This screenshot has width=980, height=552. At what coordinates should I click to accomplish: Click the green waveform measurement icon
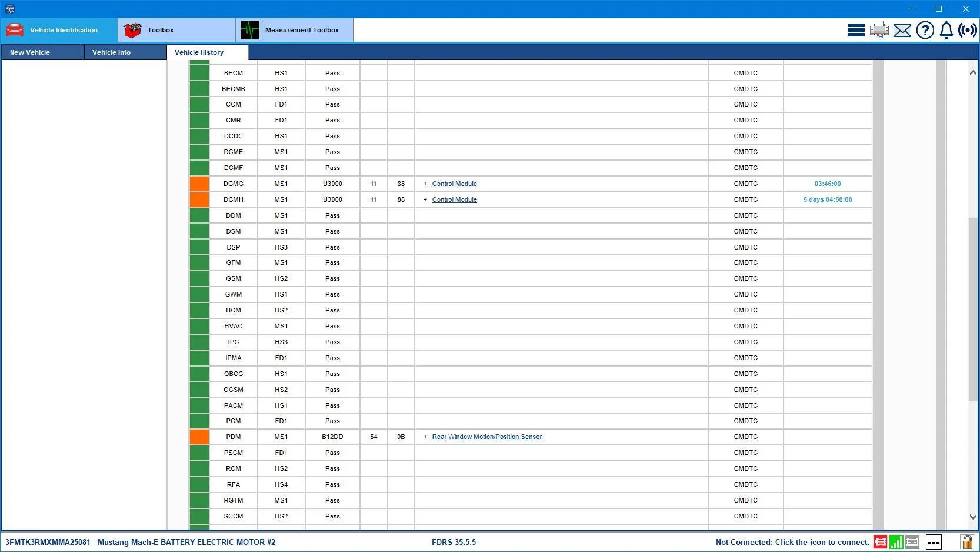click(250, 30)
